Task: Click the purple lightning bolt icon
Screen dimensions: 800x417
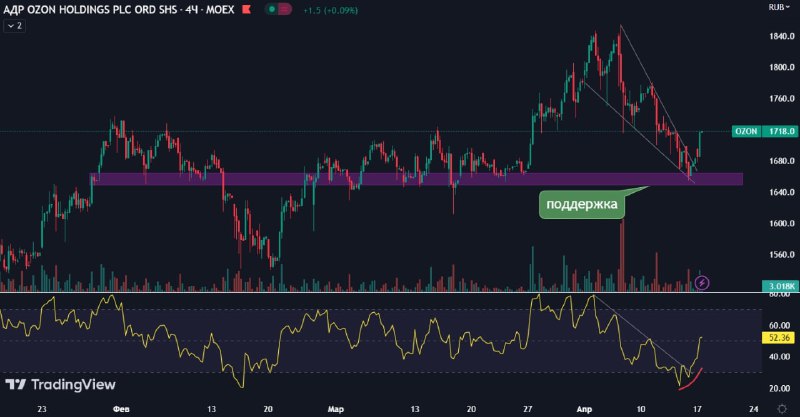Action: click(x=702, y=282)
